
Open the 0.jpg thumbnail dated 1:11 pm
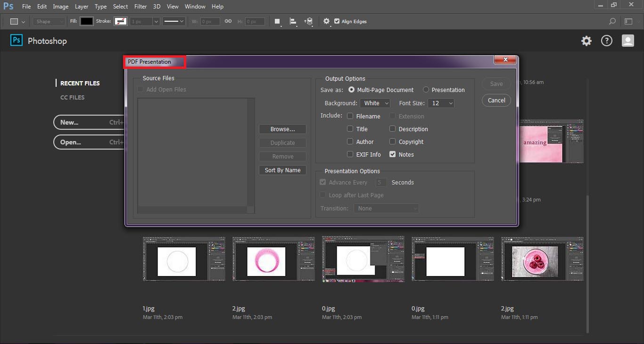[x=453, y=259]
